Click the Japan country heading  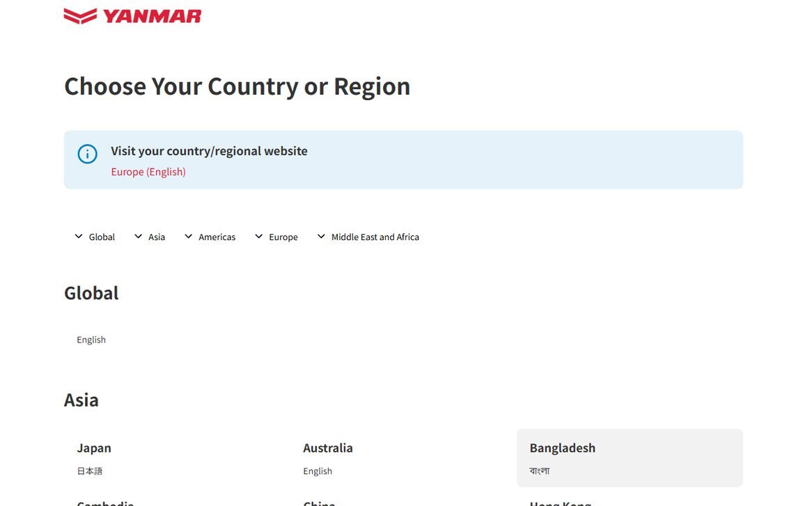pyautogui.click(x=94, y=448)
